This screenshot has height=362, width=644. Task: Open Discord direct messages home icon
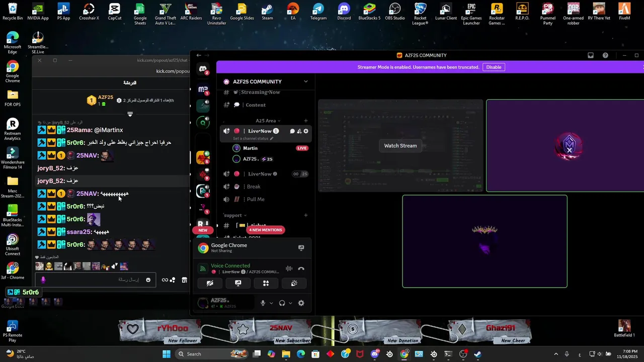[203, 69]
